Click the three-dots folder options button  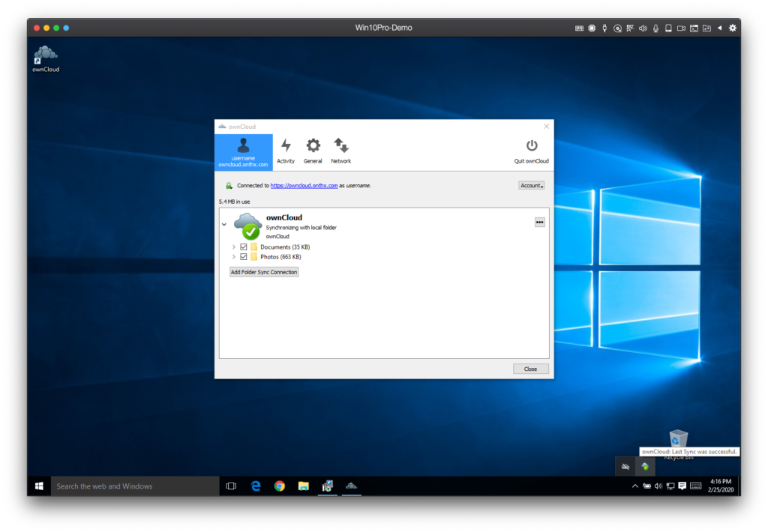[x=539, y=223]
